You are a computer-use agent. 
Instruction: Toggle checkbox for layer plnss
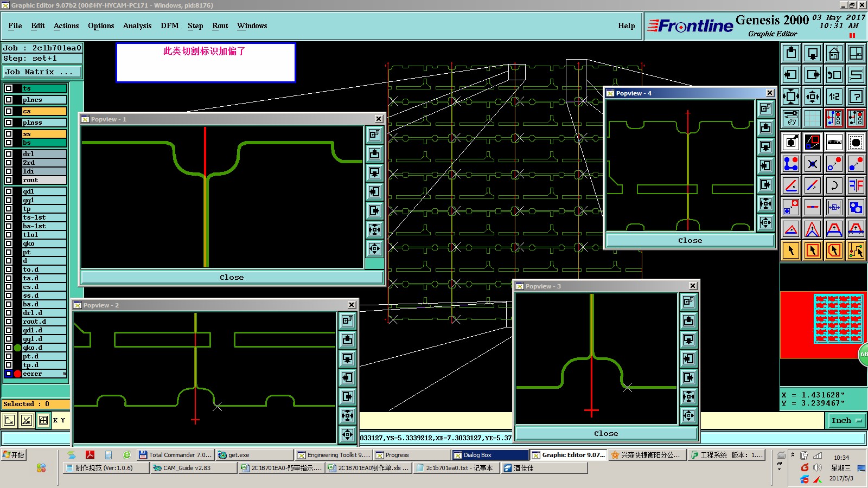coord(9,123)
